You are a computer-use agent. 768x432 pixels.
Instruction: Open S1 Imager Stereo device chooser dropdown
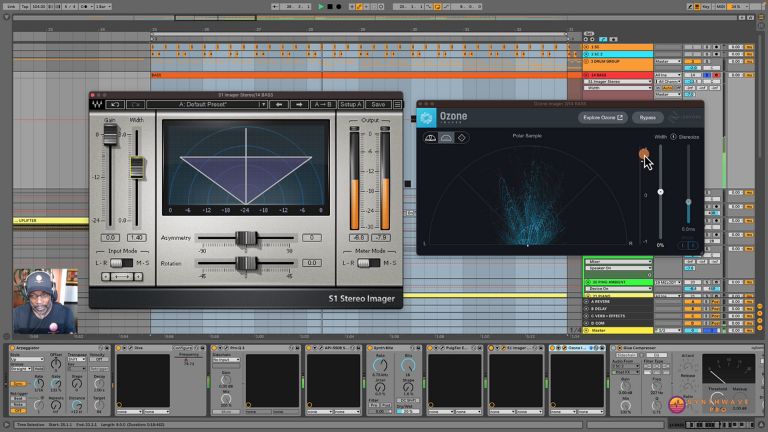[618, 81]
